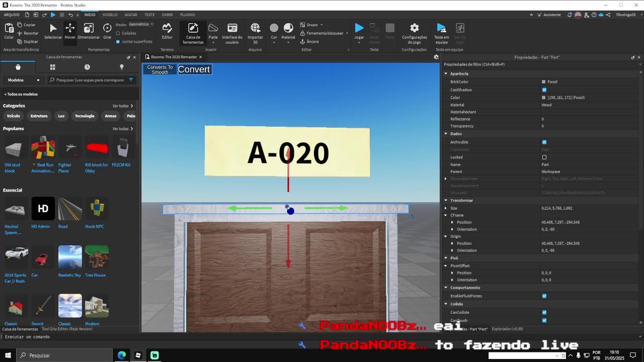Insert the HD Admin model

tap(43, 212)
